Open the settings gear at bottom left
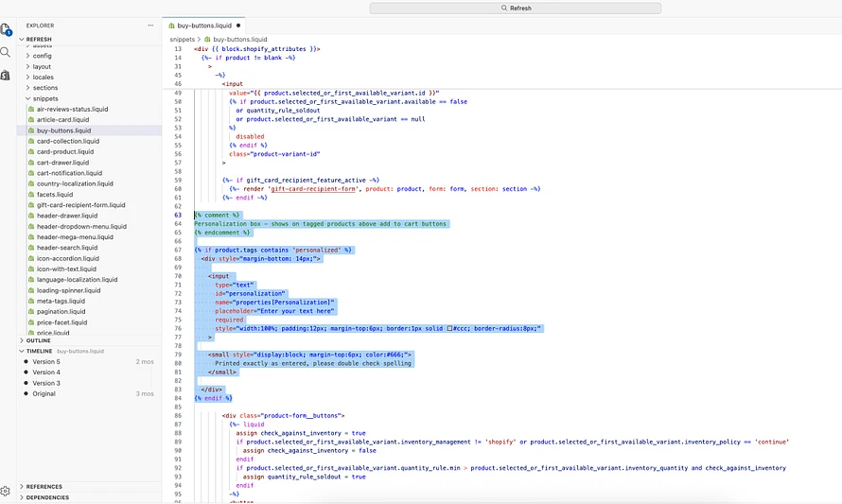 coord(6,491)
